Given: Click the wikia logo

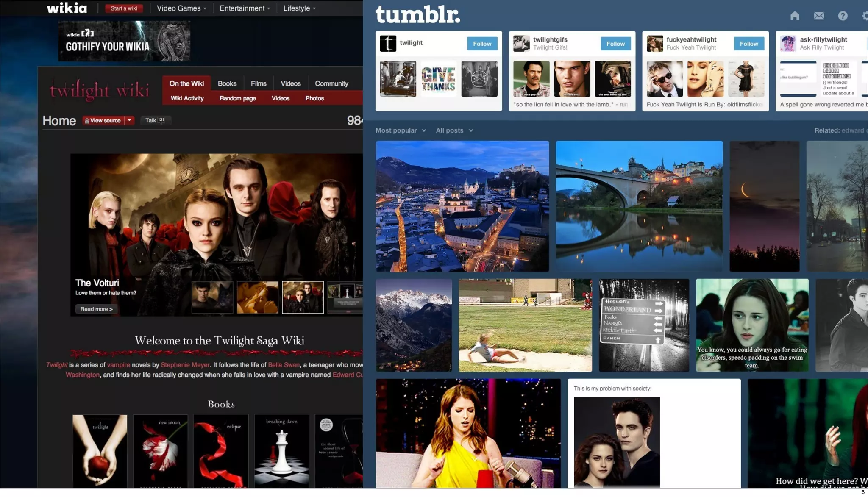Looking at the screenshot, I should tap(67, 8).
